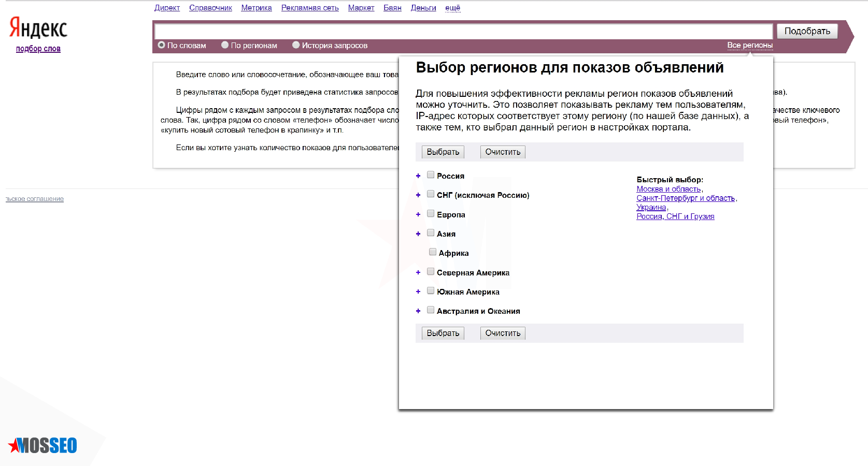Open the Директ menu link
The width and height of the screenshot is (868, 466).
pos(167,8)
